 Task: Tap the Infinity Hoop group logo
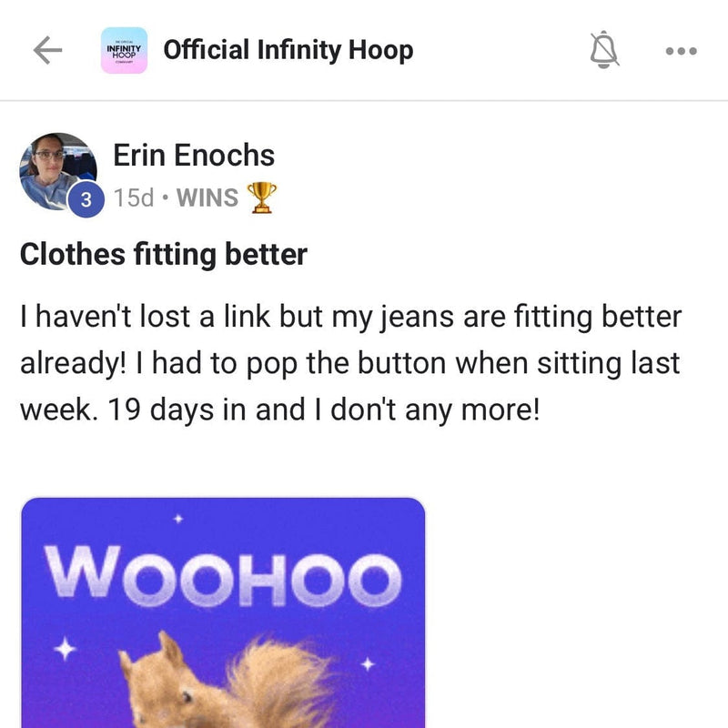(124, 51)
